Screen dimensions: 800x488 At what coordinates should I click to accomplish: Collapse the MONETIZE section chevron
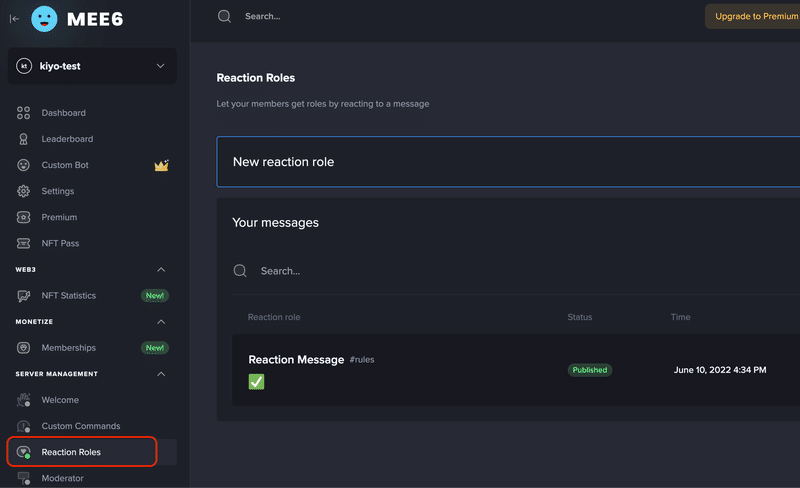click(x=161, y=322)
